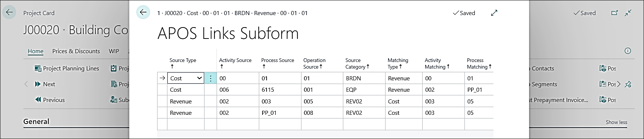Sort by Operation Source column header
The height and width of the screenshot is (139, 644).
314,63
